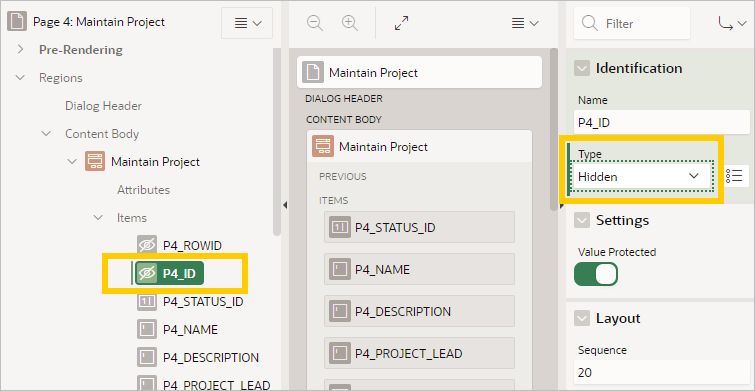
Task: Edit the Sequence field value 20
Action: click(662, 373)
